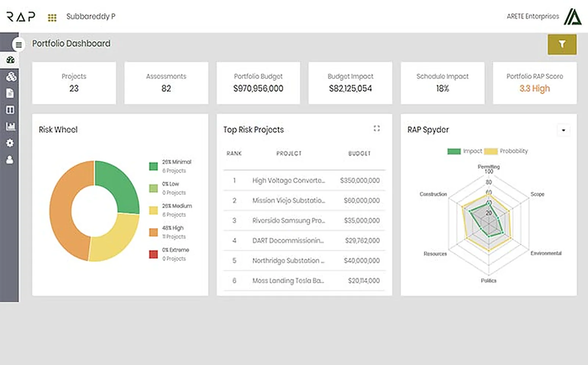588x365 pixels.
Task: Toggle the sidebar hamburger menu button
Action: point(18,45)
